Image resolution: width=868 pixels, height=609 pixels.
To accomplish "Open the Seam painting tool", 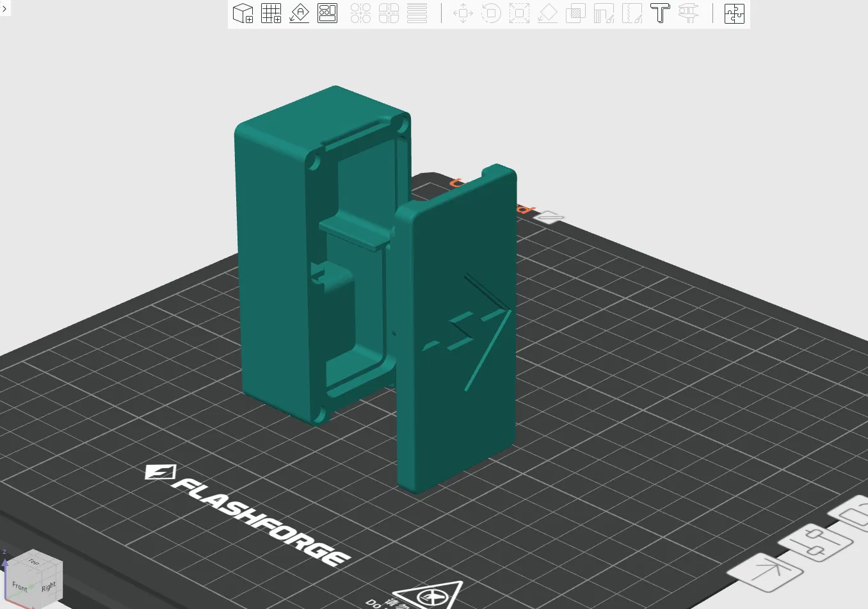I will click(632, 13).
